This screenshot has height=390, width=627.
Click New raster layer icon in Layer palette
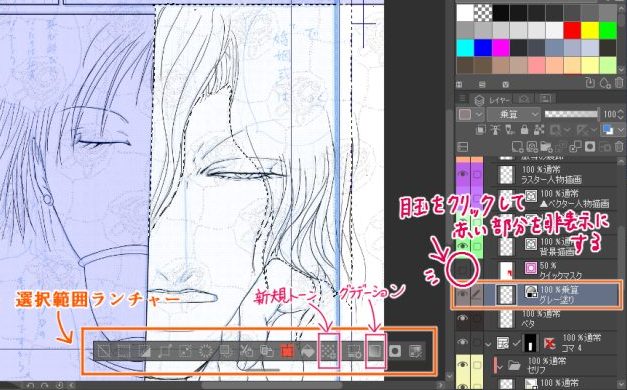(517, 147)
